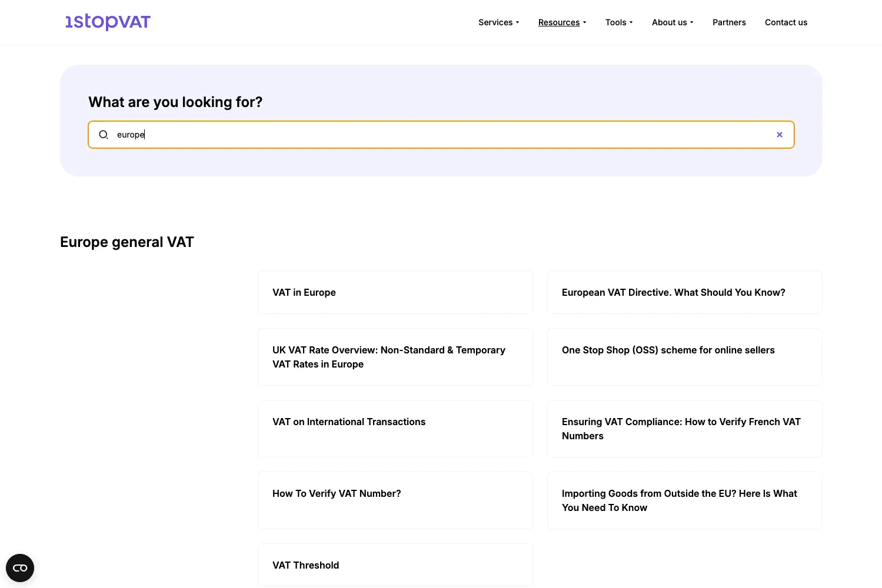The width and height of the screenshot is (882, 588).
Task: Open the 'VAT Threshold' article
Action: (x=395, y=565)
